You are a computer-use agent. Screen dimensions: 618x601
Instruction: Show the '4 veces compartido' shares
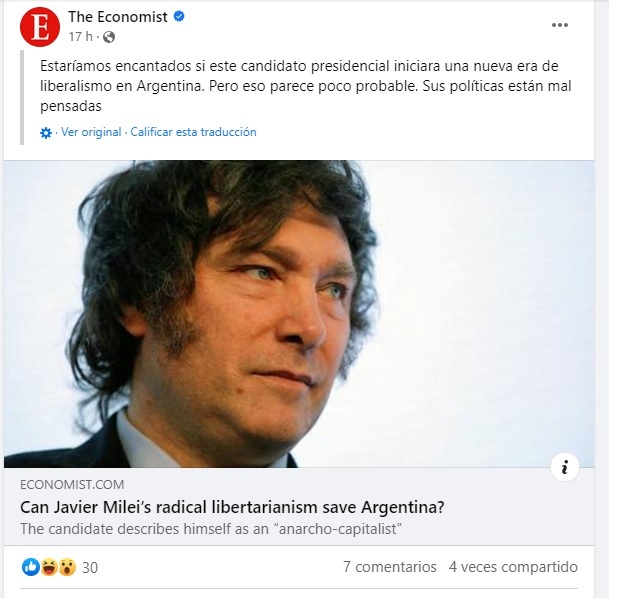(513, 567)
